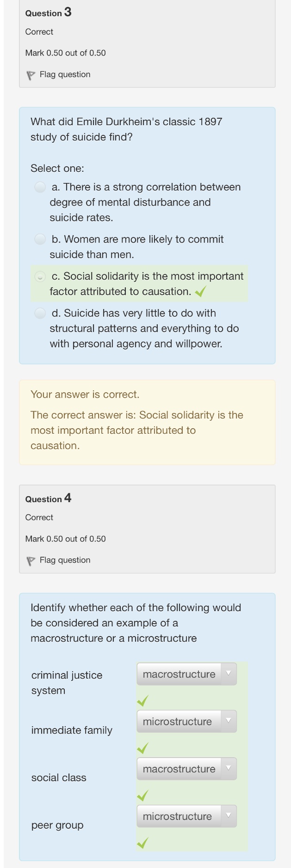Open the criminal justice system dropdown
Image resolution: width=291 pixels, height=868 pixels.
pos(186,674)
